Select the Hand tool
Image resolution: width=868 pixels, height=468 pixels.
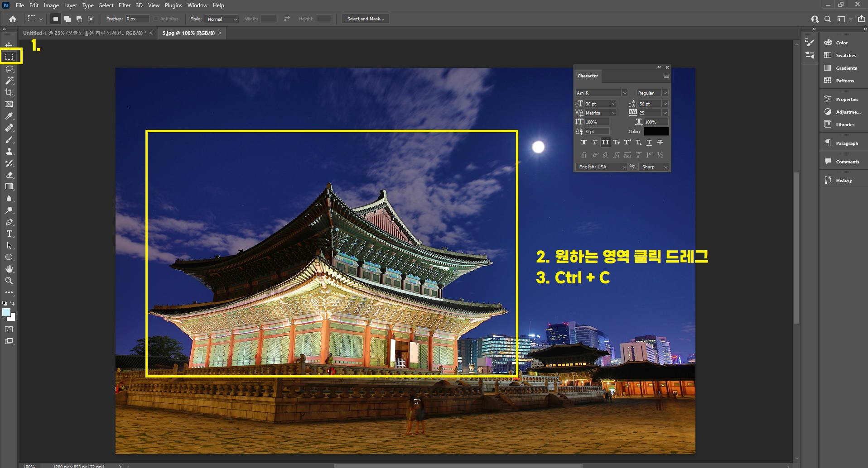tap(9, 269)
